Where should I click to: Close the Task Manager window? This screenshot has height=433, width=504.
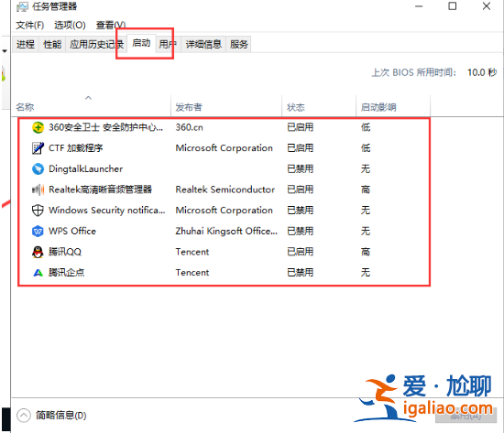(487, 6)
